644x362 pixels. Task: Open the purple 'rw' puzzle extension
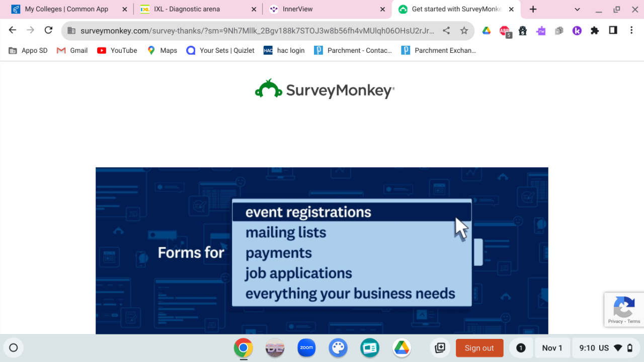(x=541, y=31)
